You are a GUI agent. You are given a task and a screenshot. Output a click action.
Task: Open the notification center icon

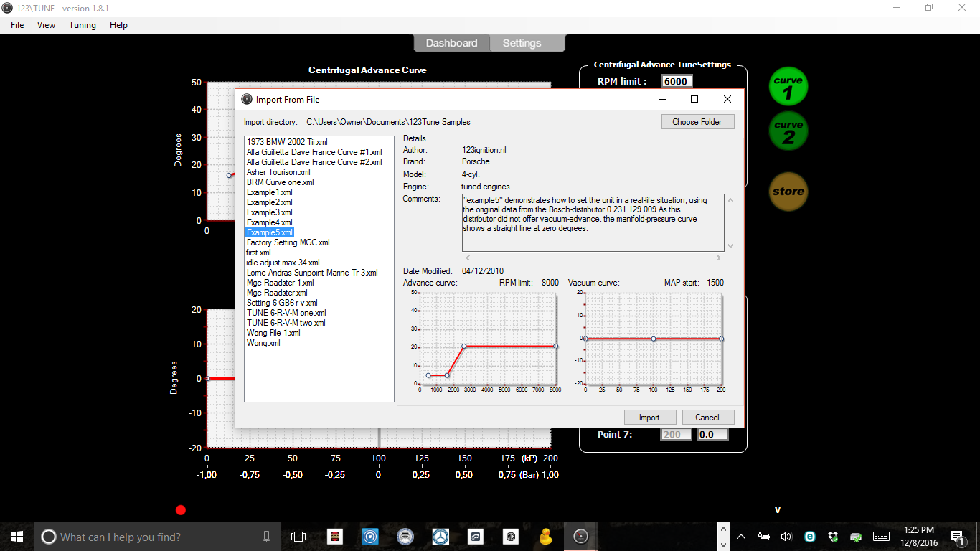pos(958,537)
